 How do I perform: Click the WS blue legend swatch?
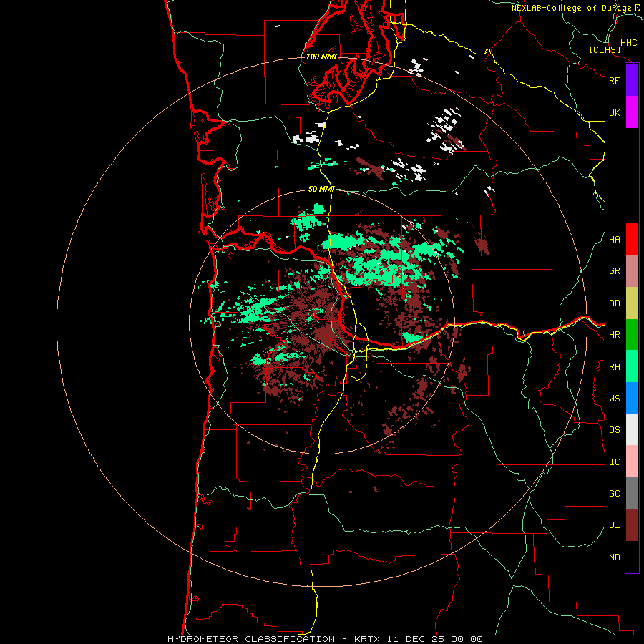(632, 398)
